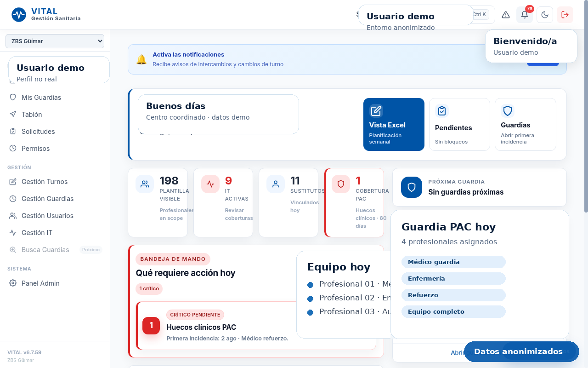This screenshot has width=588, height=368.
Task: Click the Datos anonimizados pill
Action: pyautogui.click(x=521, y=351)
